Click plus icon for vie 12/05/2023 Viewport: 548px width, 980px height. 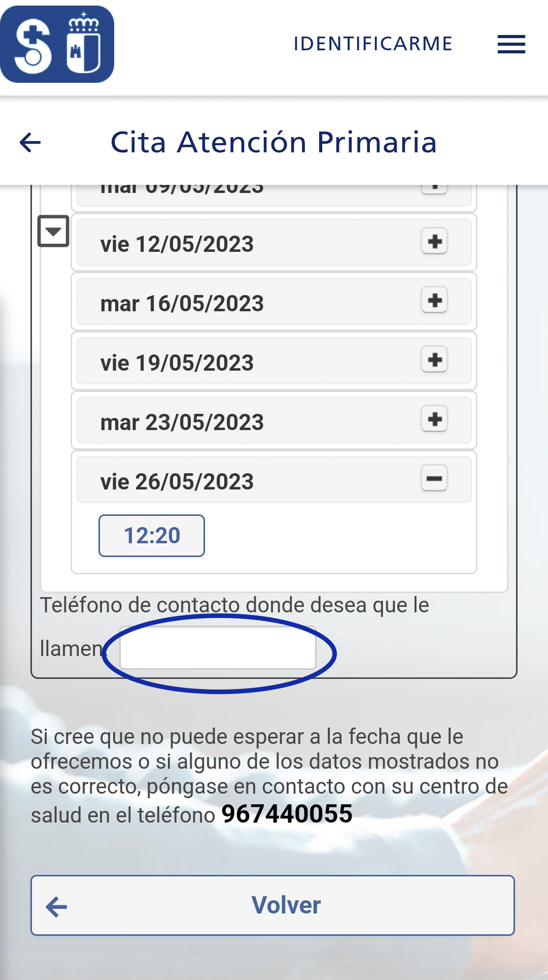point(434,241)
